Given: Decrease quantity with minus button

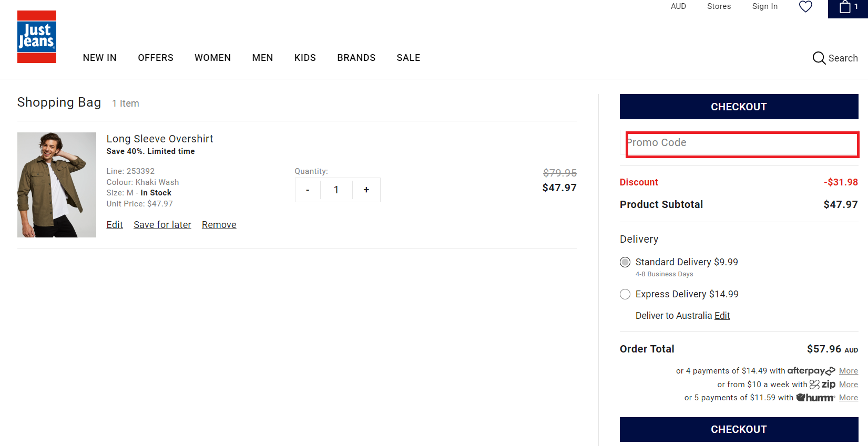Looking at the screenshot, I should coord(308,190).
